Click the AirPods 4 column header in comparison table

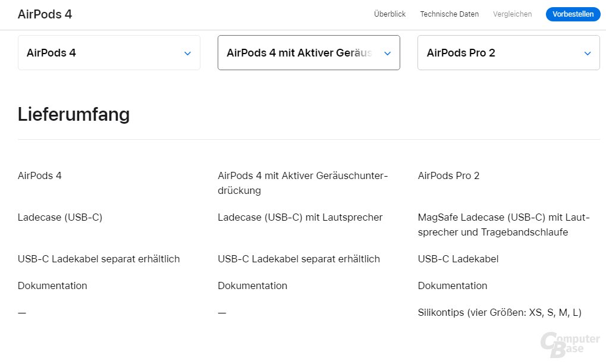click(x=39, y=175)
